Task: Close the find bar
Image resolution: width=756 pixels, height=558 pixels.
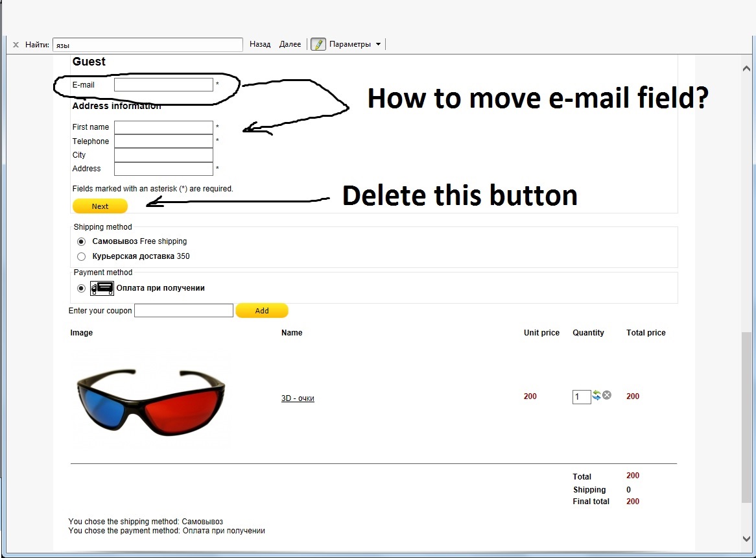Action: pyautogui.click(x=16, y=45)
